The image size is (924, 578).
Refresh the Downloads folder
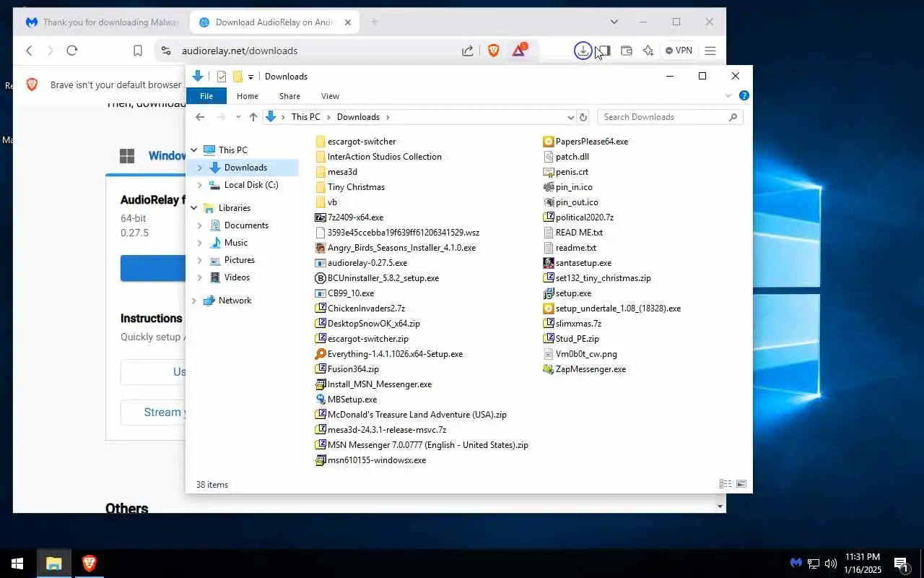pos(583,117)
